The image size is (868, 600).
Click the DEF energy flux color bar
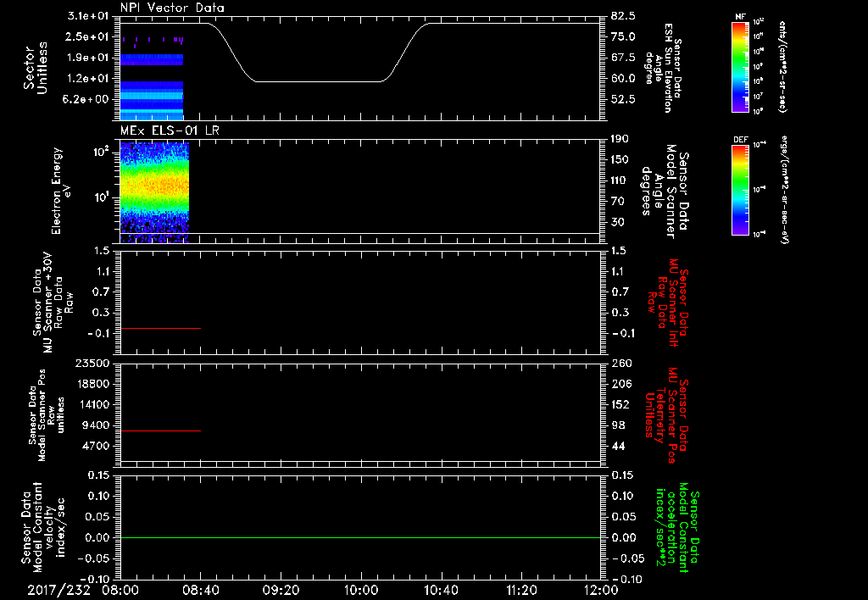tap(740, 190)
